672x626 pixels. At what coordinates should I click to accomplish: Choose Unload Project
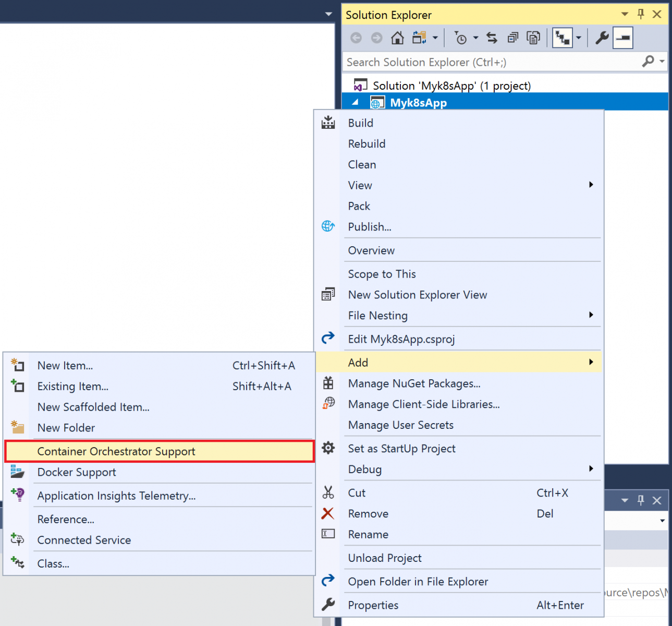(x=384, y=558)
